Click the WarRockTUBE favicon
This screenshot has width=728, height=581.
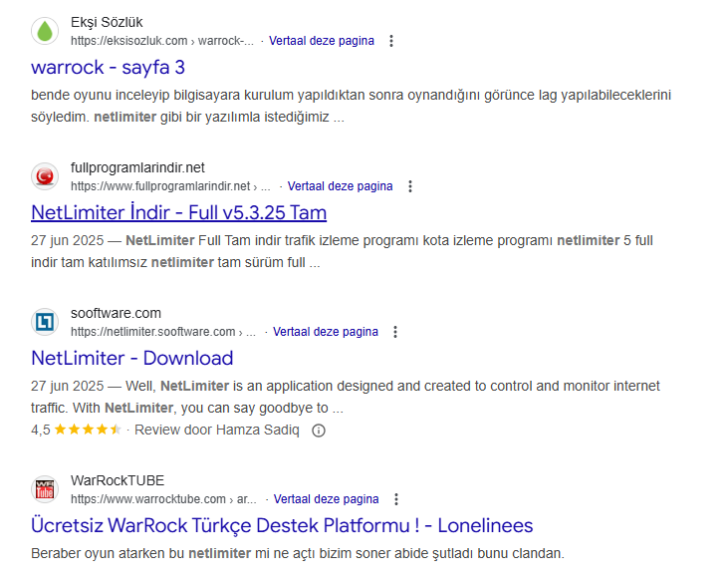point(45,489)
